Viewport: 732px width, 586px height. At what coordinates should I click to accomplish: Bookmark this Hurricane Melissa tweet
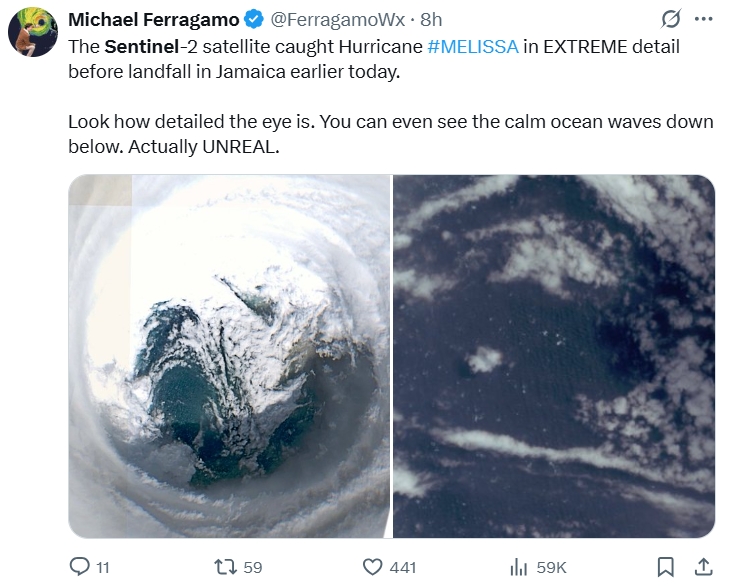coord(666,567)
